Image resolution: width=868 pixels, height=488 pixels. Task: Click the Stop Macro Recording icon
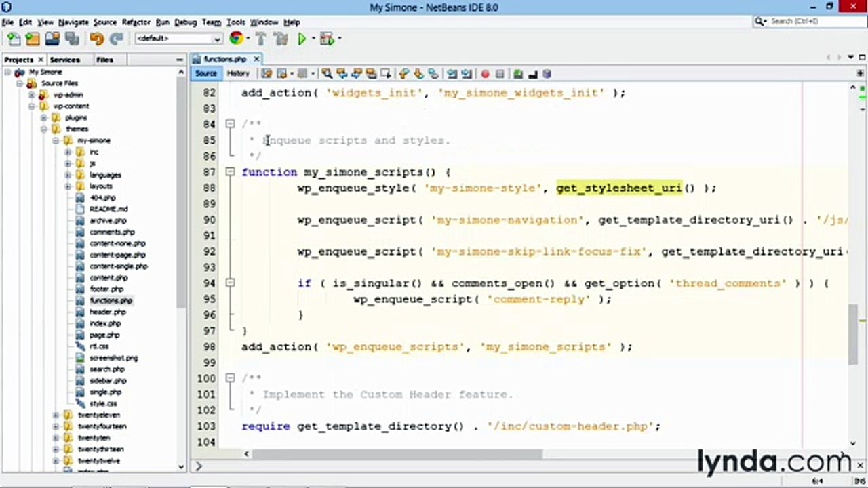tap(500, 74)
